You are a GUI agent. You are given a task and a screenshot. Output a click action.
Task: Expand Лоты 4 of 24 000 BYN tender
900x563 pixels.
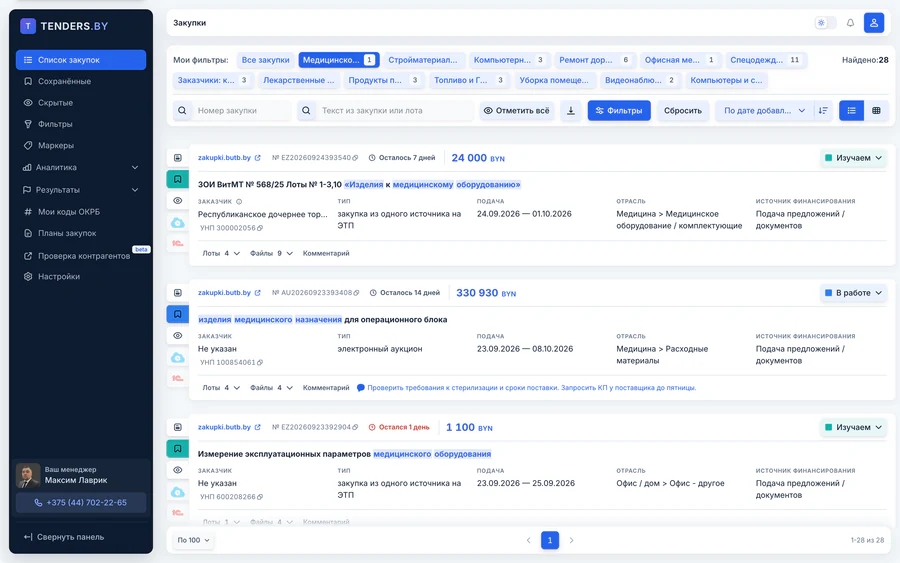(x=221, y=253)
